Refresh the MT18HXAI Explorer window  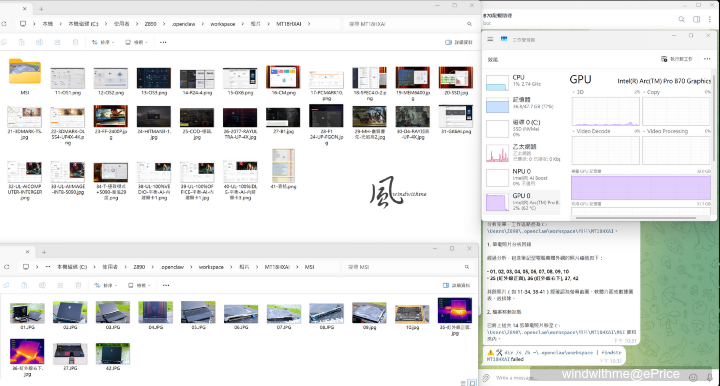4,24
